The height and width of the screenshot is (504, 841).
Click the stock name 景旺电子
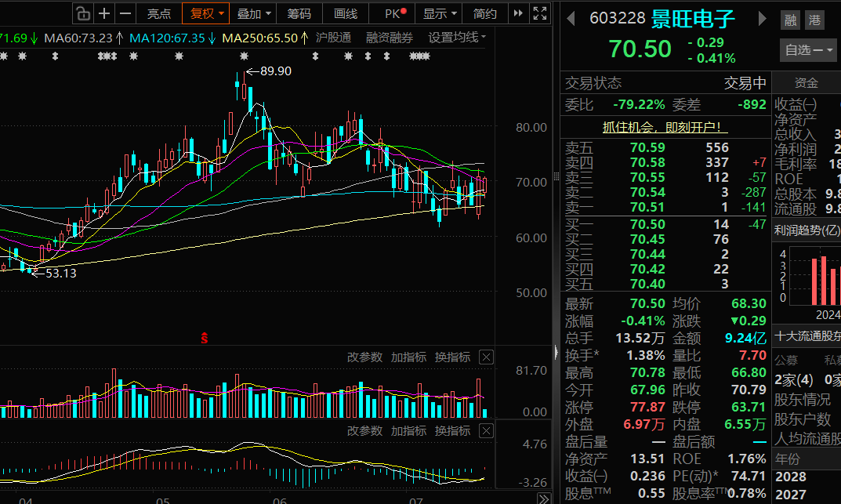pyautogui.click(x=693, y=20)
